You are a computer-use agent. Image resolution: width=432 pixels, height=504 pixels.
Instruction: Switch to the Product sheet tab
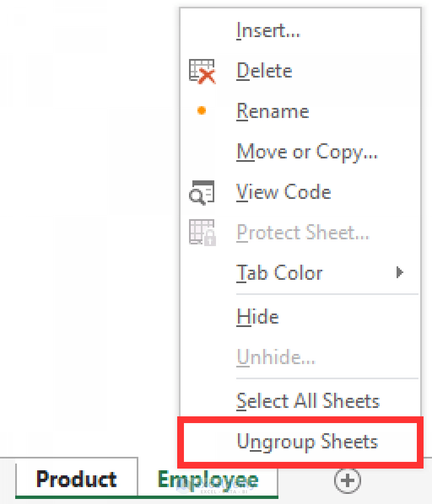tap(76, 479)
